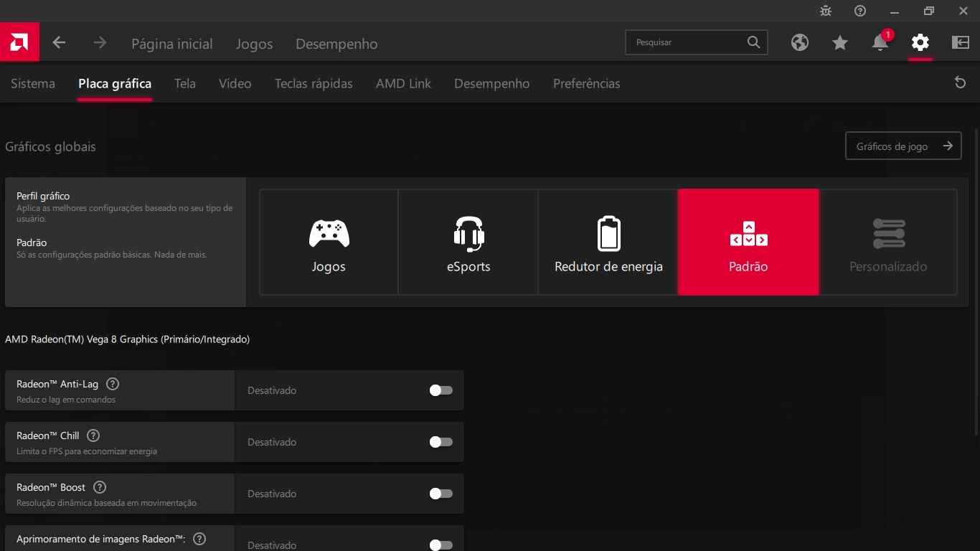Open Gráficos de jogo
The width and height of the screenshot is (980, 551).
tap(903, 146)
